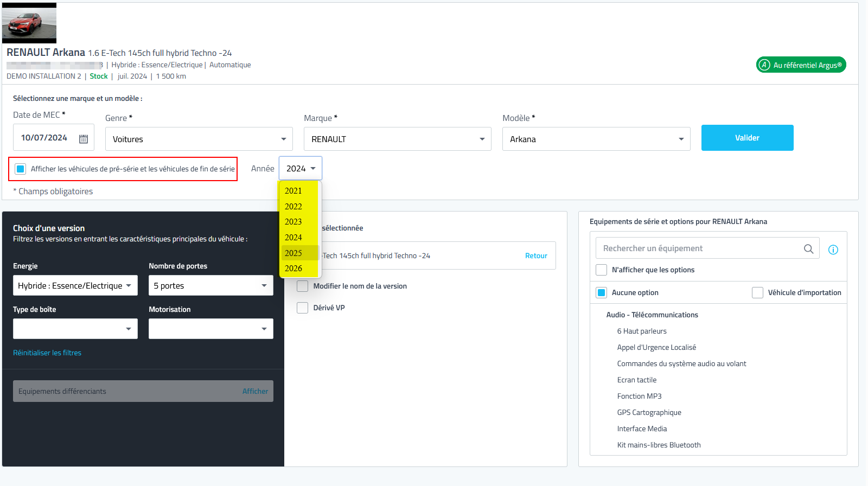Click Interface Media equipment item
This screenshot has height=486, width=868.
[642, 429]
